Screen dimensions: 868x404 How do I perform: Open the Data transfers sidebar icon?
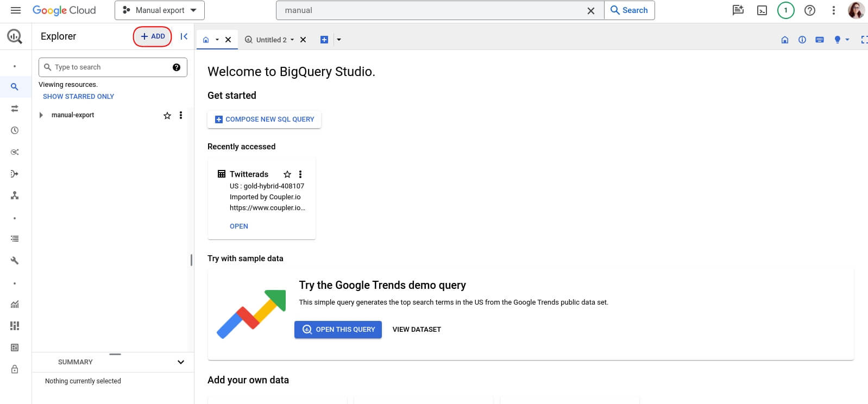pos(15,109)
